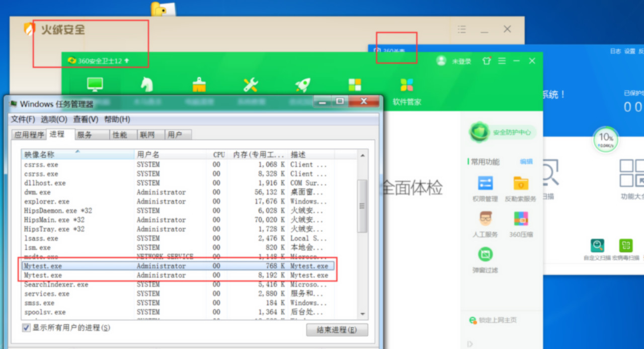Expand the 360 sidebar collapse arrow
Screen dimensions: 644x349
pyautogui.click(x=470, y=344)
